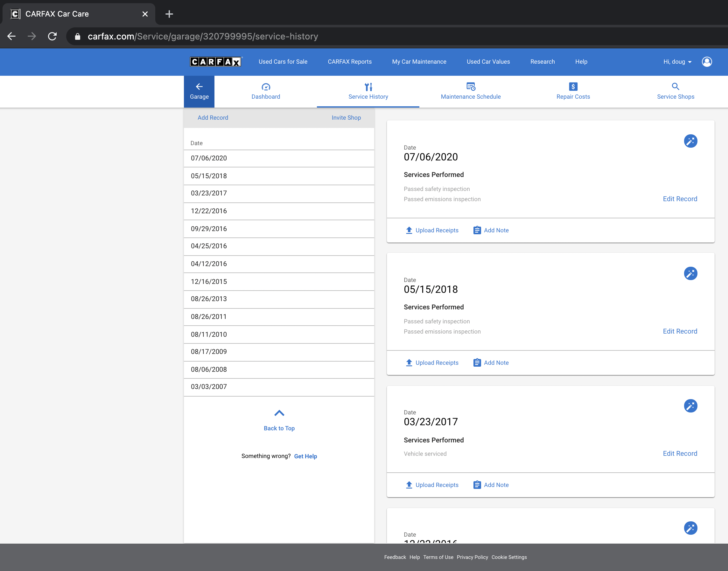Click Add Record
The width and height of the screenshot is (728, 571).
[213, 118]
